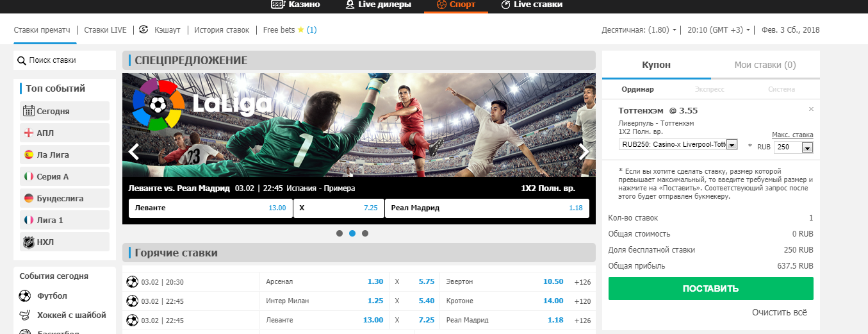This screenshot has height=334, width=868.
Task: Select Система bet type
Action: (x=782, y=89)
